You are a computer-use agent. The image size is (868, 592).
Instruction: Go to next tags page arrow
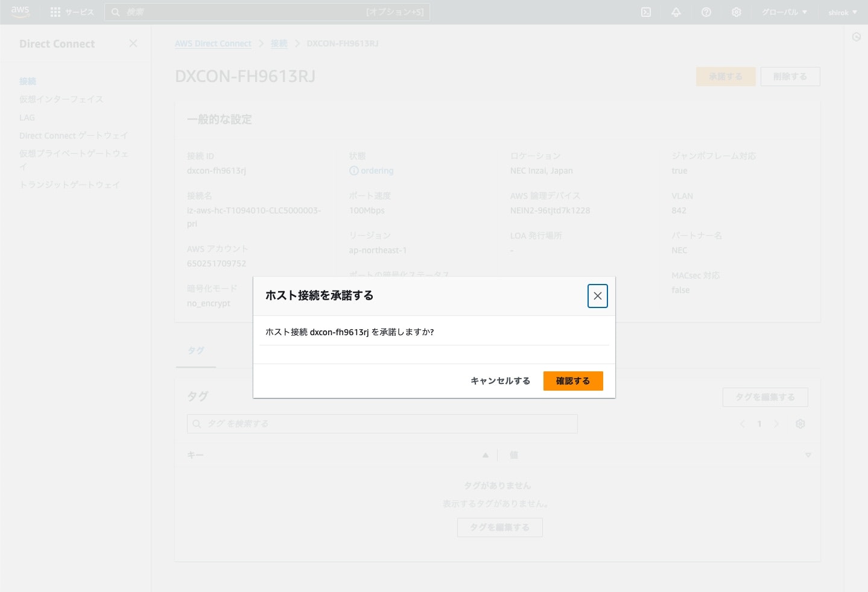pyautogui.click(x=776, y=424)
